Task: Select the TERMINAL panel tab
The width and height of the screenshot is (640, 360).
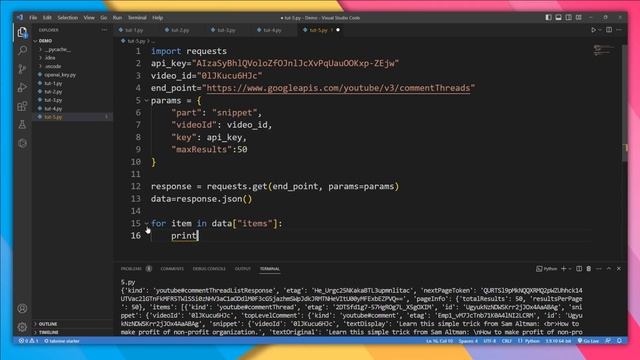Action: coord(270,269)
